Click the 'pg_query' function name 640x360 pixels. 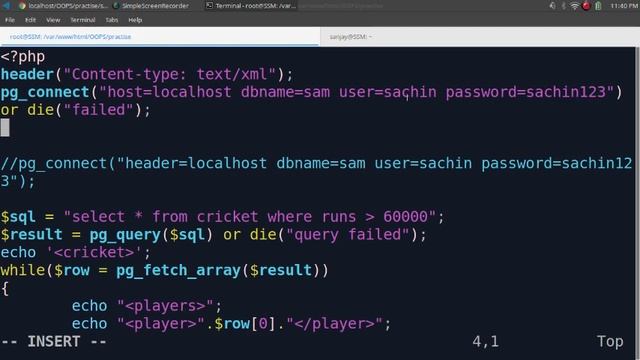coord(125,235)
